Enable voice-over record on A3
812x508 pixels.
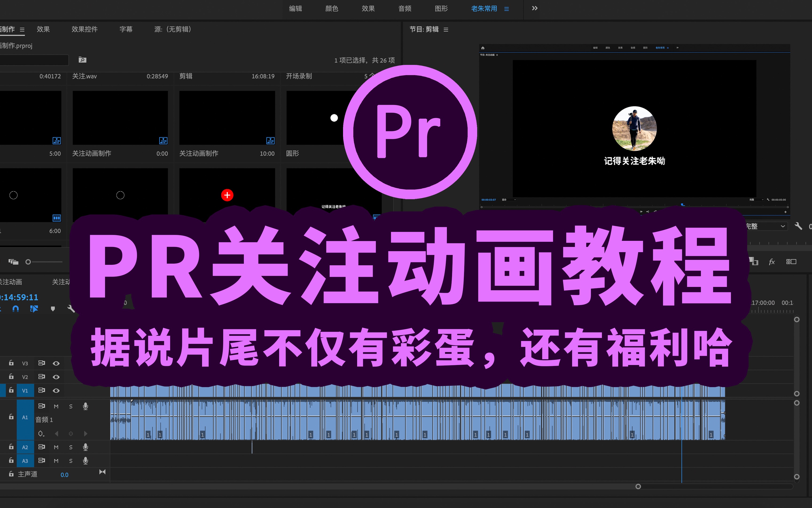[86, 461]
